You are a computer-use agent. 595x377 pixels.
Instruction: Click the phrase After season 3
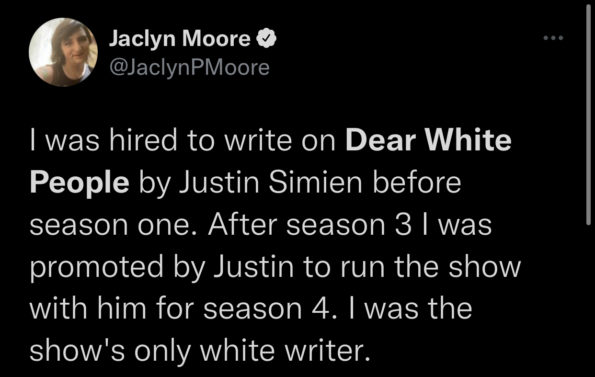[x=309, y=225]
